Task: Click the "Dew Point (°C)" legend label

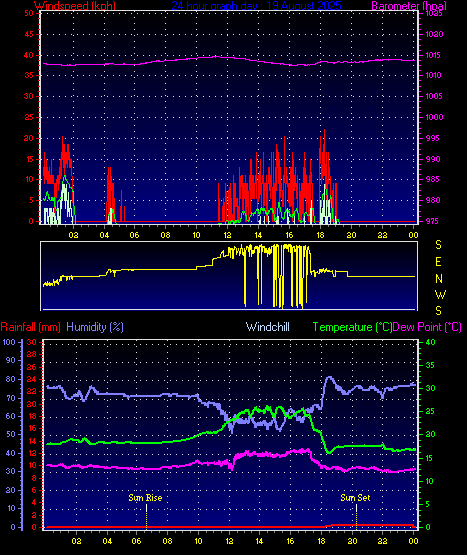Action: (427, 327)
